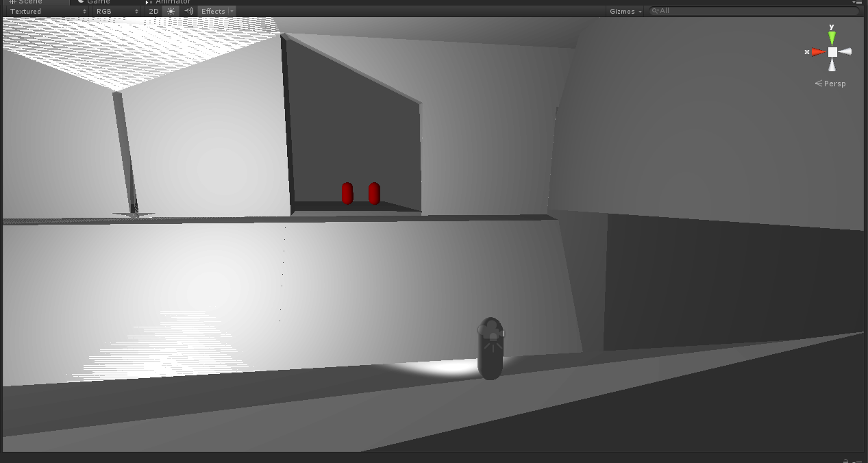Click the white cone opposite the X axis

(845, 52)
